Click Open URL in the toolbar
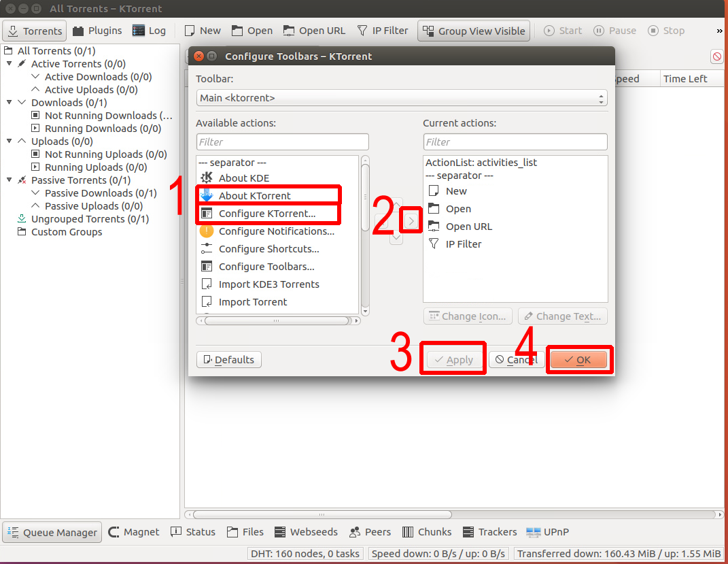 (314, 31)
